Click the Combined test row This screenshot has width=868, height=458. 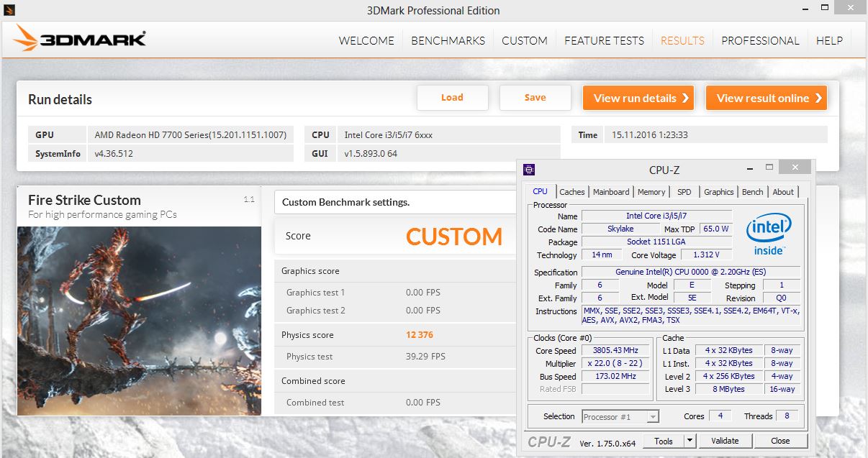pos(396,403)
